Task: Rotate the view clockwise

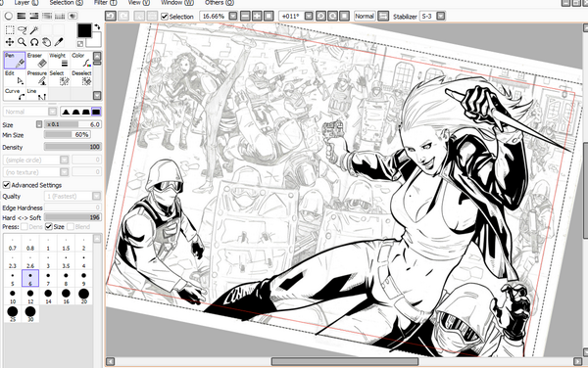Action: click(x=332, y=16)
